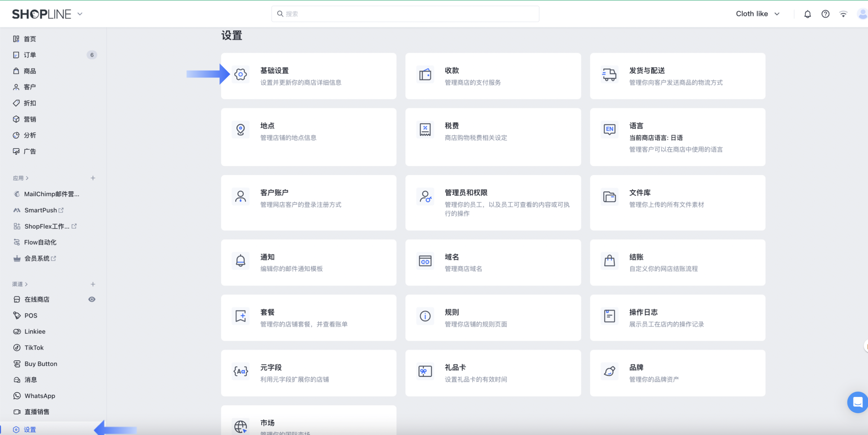
Task: Open the help question mark icon
Action: pos(825,14)
